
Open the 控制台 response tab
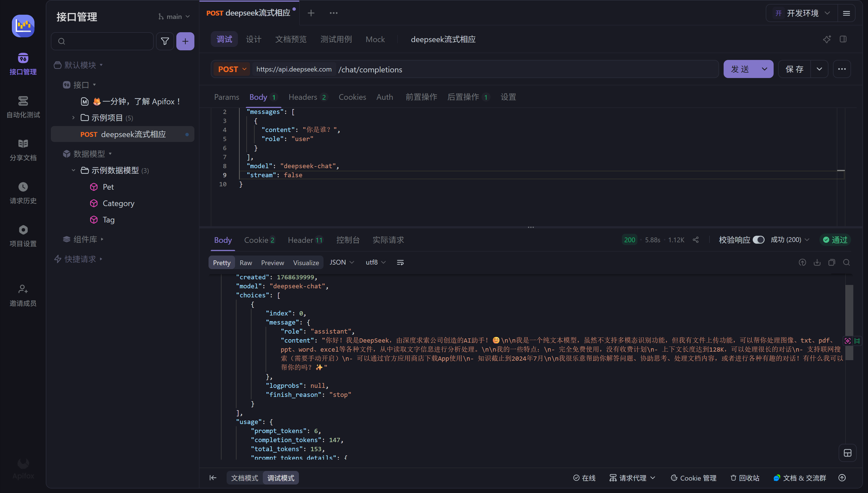[348, 240]
